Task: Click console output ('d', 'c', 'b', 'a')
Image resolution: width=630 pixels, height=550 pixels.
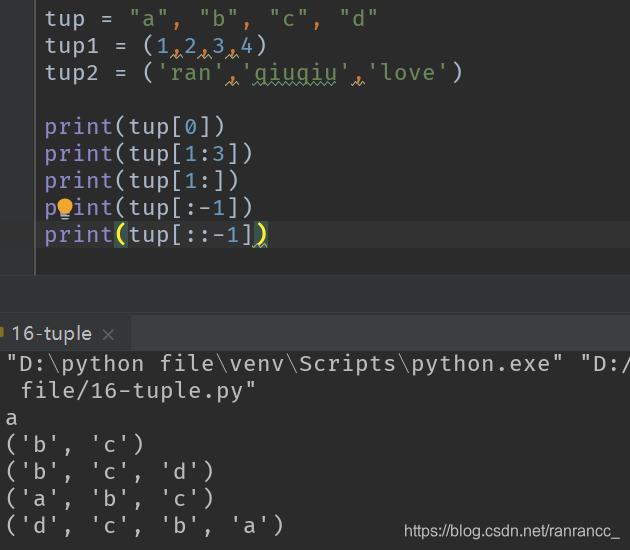Action: [145, 526]
